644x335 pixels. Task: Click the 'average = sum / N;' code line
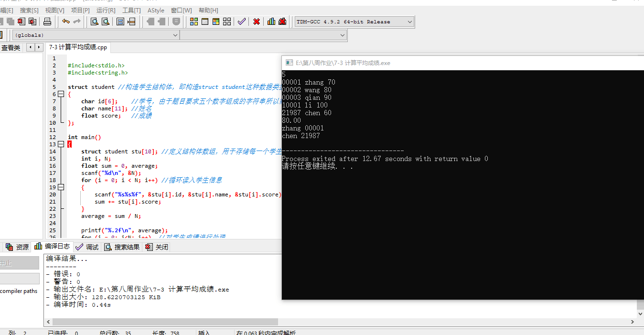click(x=111, y=216)
